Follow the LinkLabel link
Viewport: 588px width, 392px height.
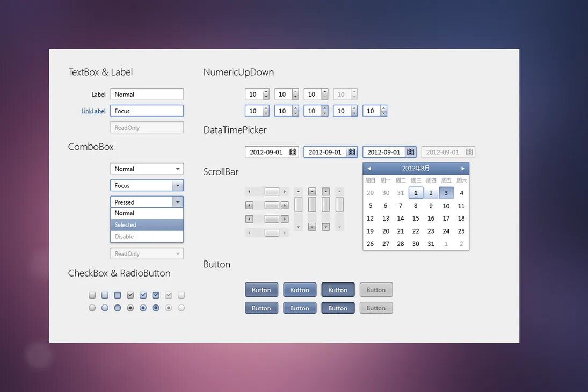93,111
